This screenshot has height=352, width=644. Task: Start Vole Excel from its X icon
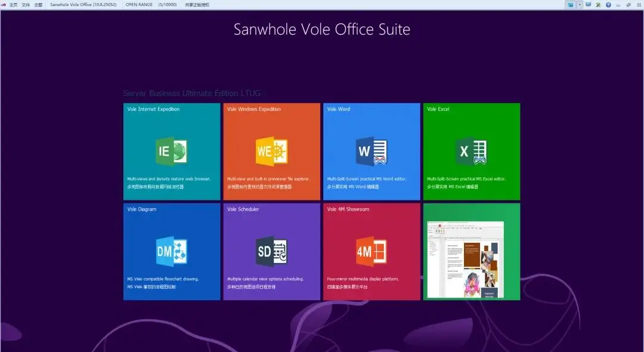(471, 152)
